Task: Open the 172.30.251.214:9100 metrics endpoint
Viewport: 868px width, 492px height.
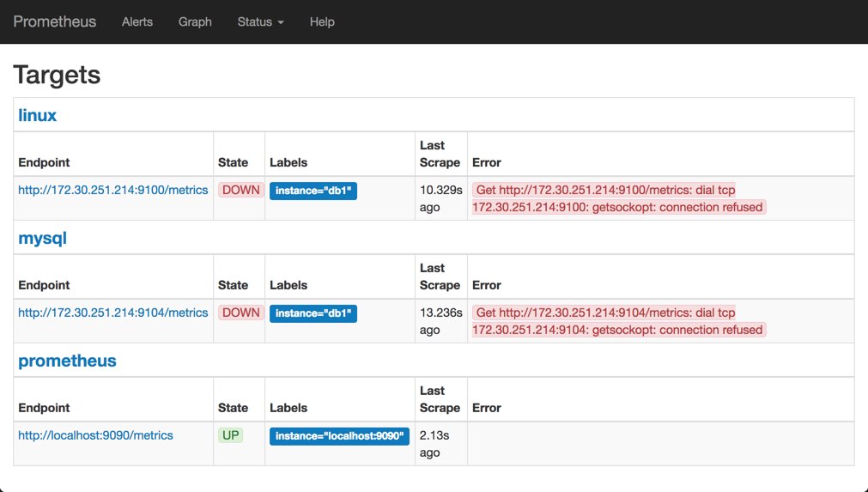Action: [x=113, y=190]
